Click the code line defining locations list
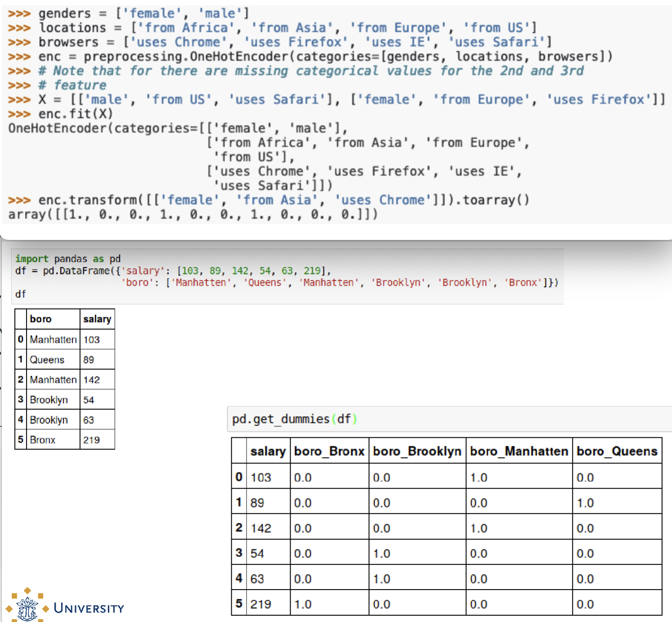 (272, 28)
